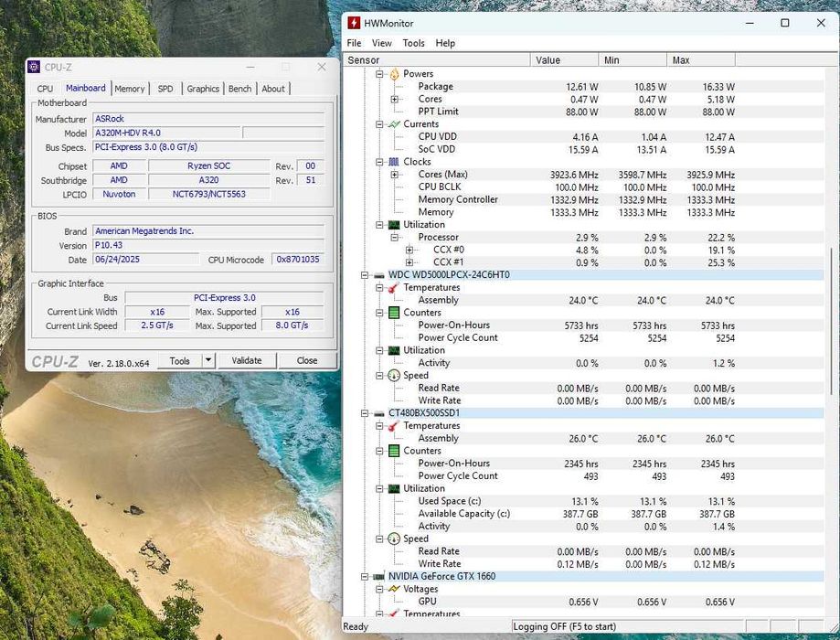Click the ASRock manufacturer field
Screen dimensions: 840x640
click(208, 119)
